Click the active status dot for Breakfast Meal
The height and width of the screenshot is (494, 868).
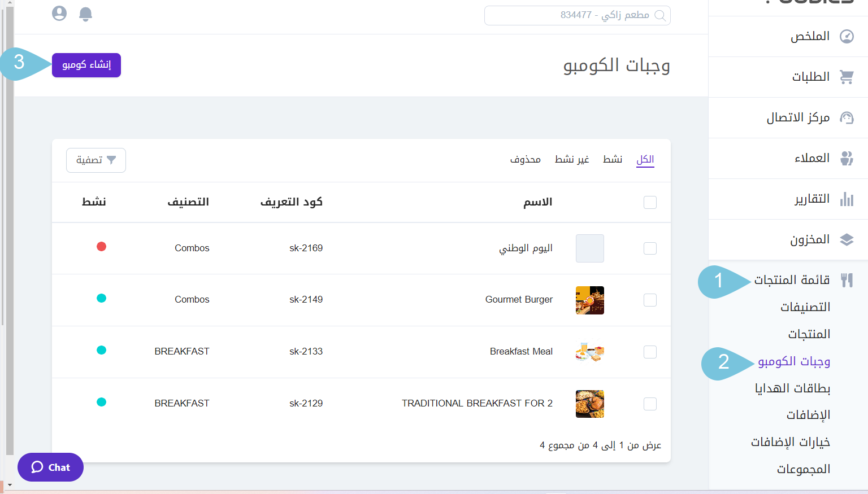101,350
